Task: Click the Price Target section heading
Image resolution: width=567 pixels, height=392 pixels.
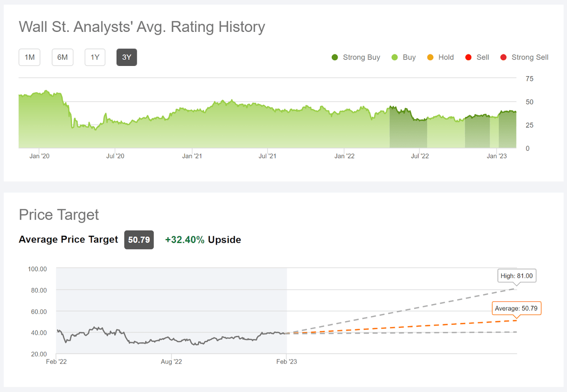Action: (58, 215)
